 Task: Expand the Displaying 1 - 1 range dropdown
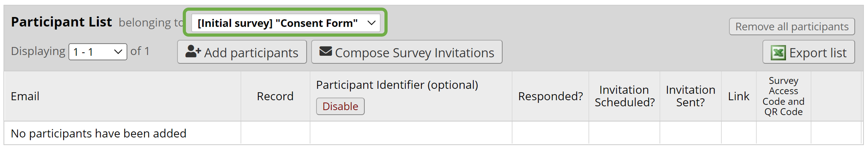point(98,52)
